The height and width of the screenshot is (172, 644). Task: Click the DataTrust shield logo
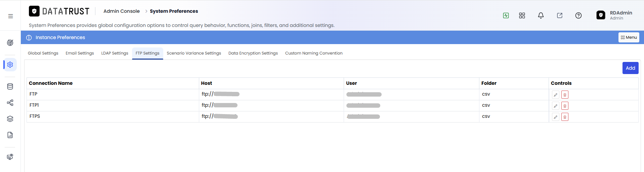tap(34, 11)
